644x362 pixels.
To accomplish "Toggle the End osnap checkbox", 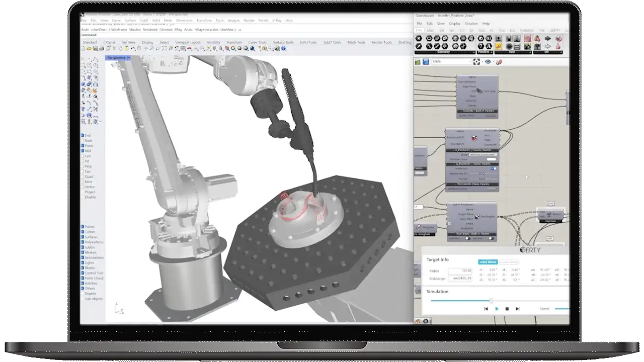I will [x=83, y=135].
